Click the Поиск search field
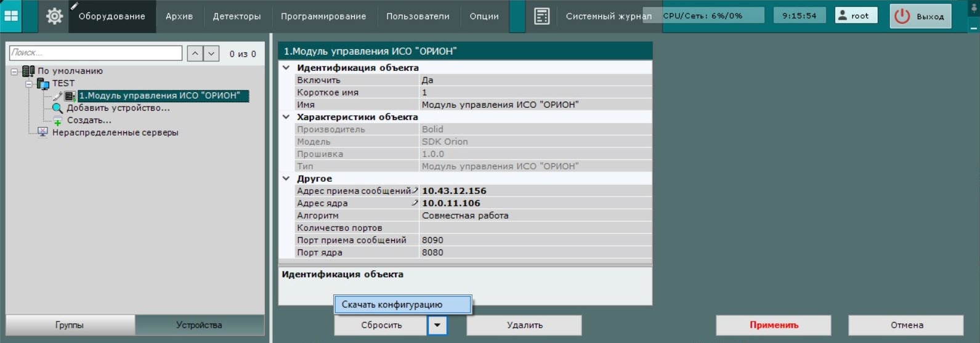The image size is (980, 343). 95,53
